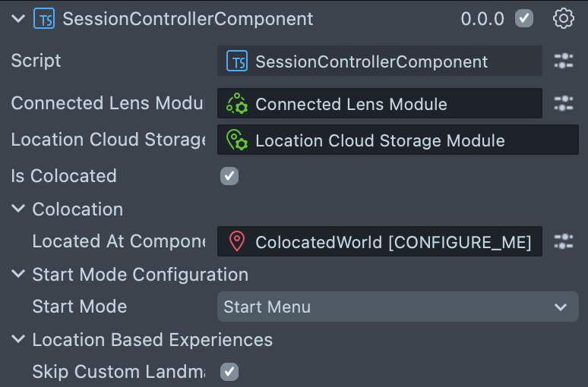
Task: Toggle the Skip Custom Landmark checkbox
Action: (229, 372)
